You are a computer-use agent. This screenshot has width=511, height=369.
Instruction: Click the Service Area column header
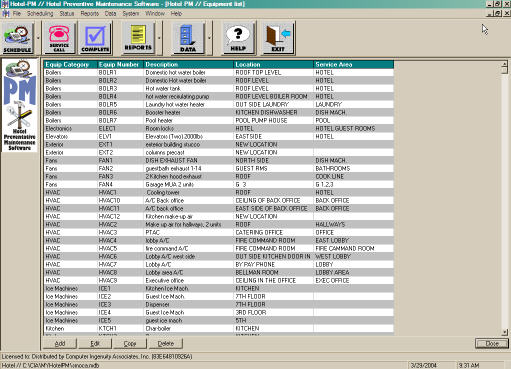tap(354, 64)
